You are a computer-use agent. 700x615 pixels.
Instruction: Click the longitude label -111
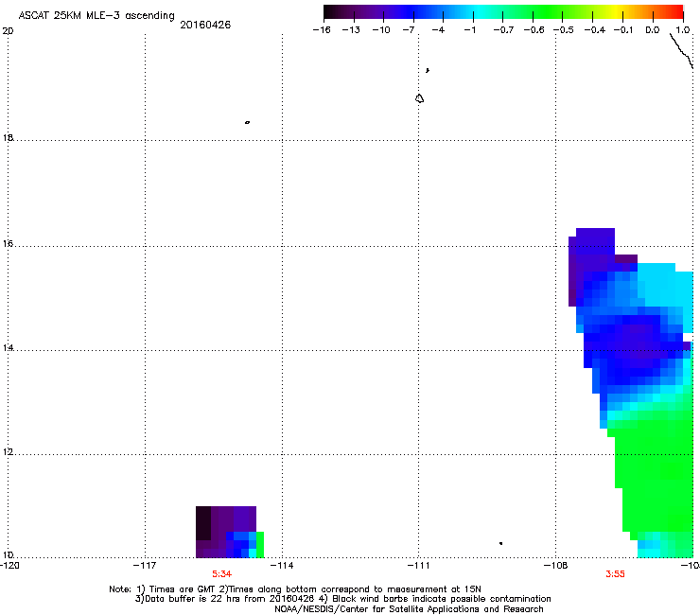419,566
